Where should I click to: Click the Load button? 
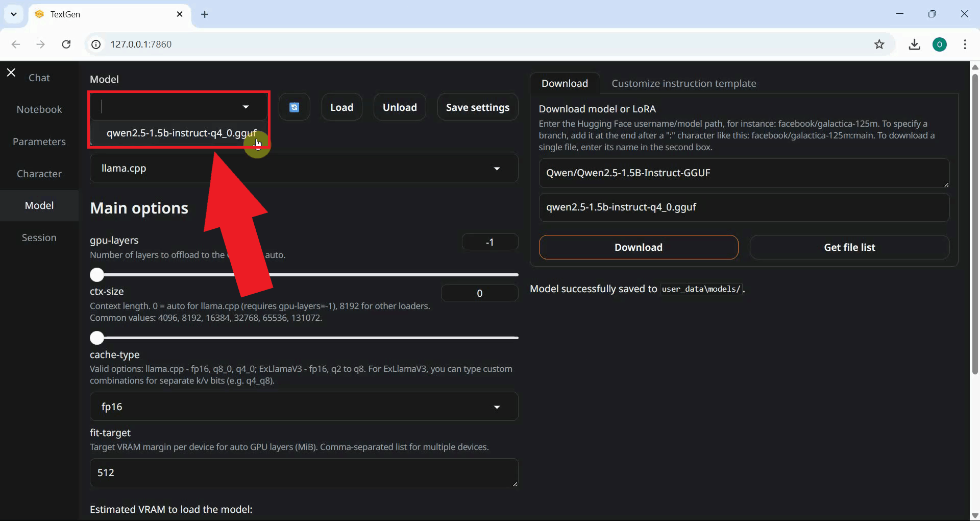pyautogui.click(x=341, y=107)
